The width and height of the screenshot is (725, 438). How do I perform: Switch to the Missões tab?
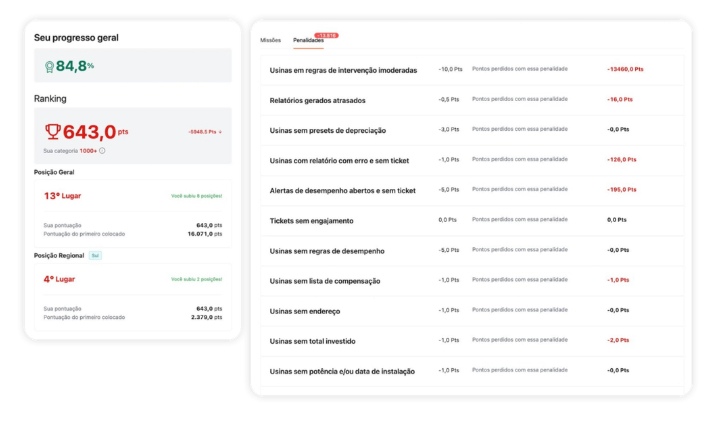(x=270, y=41)
